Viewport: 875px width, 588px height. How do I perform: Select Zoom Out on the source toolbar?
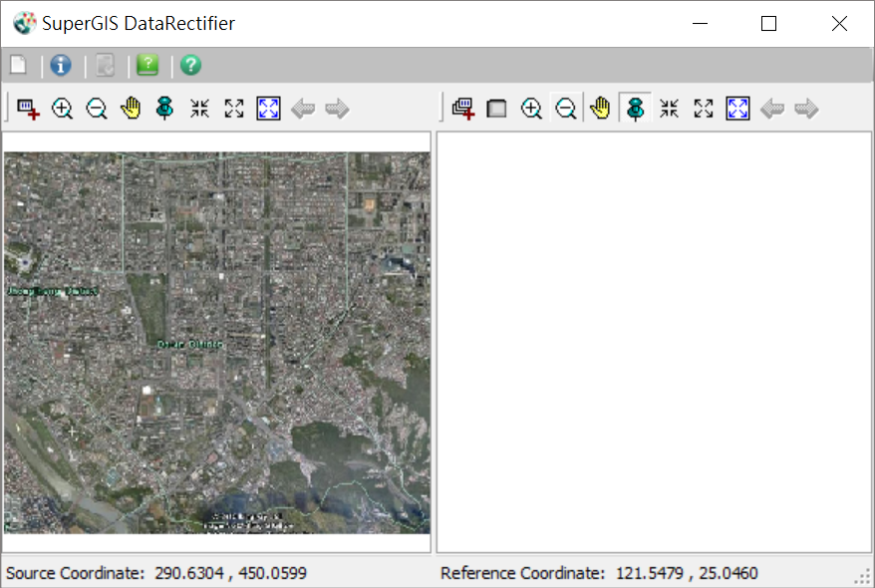coord(97,109)
